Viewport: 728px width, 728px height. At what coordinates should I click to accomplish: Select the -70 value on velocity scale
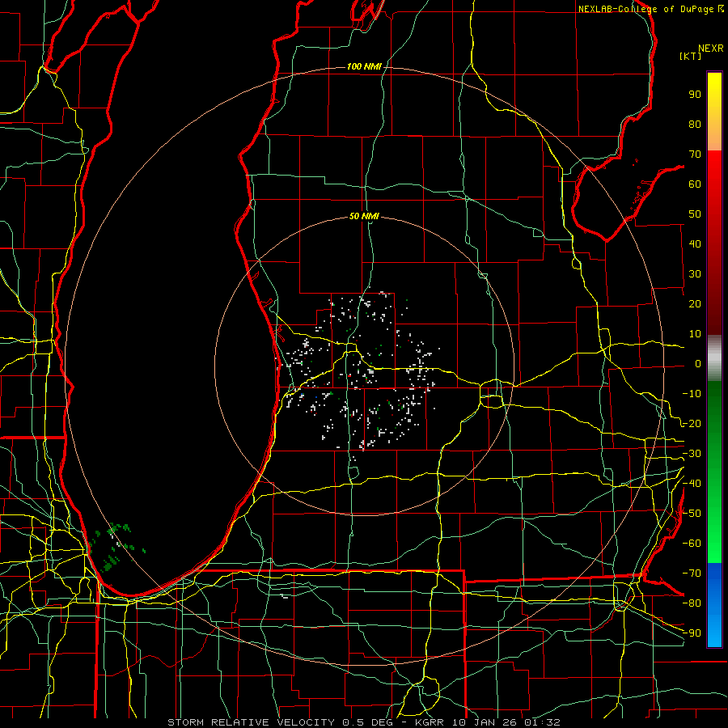[x=692, y=574]
